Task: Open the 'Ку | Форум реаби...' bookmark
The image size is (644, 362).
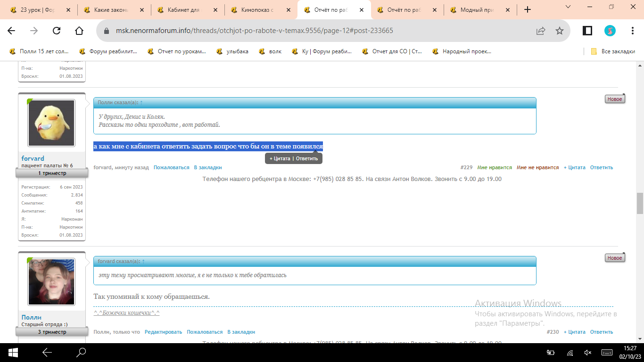Action: coord(322,51)
